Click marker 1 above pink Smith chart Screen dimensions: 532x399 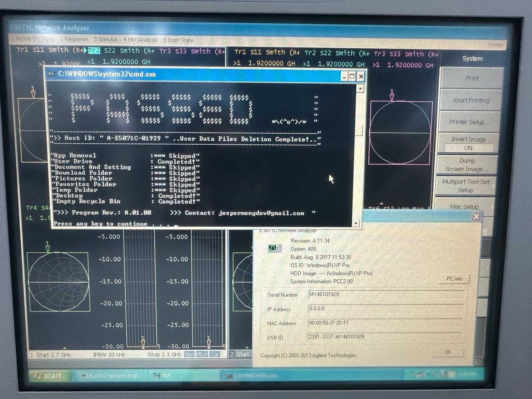(392, 95)
